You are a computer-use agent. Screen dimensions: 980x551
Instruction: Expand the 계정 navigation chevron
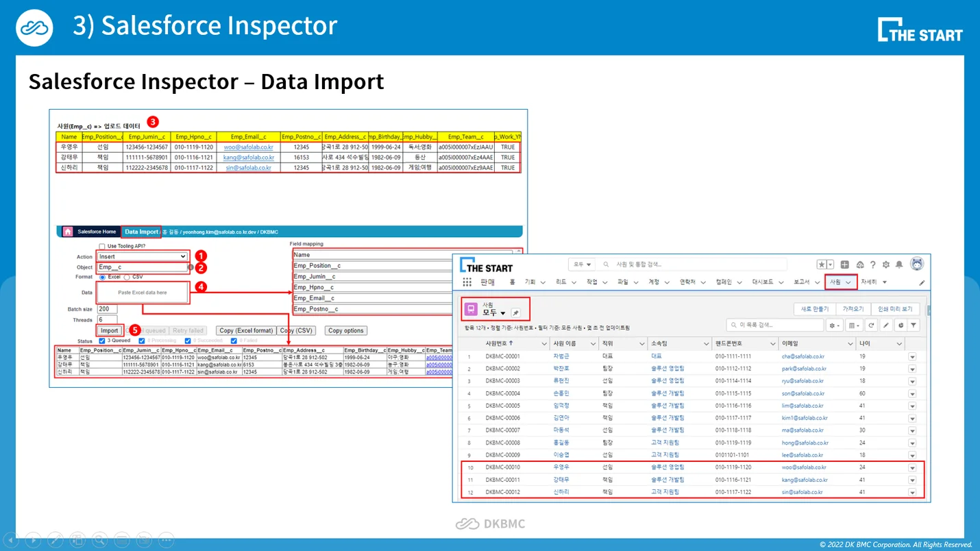click(x=667, y=282)
